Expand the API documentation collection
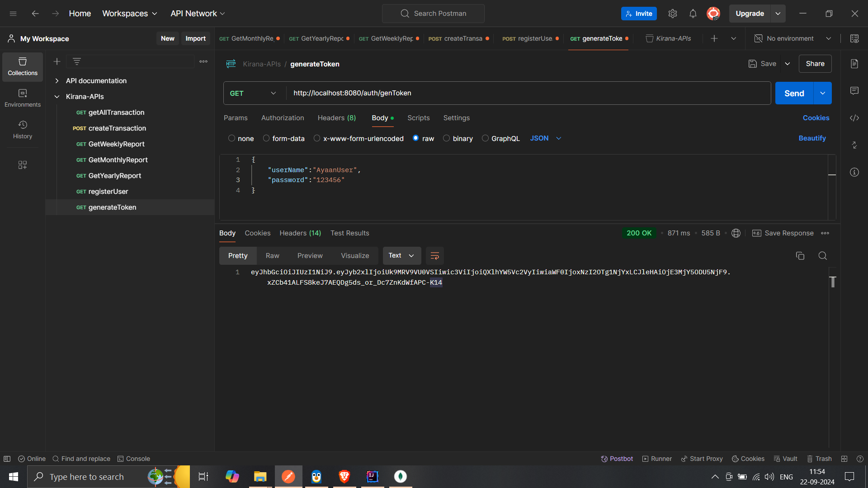This screenshot has width=868, height=488. (x=57, y=81)
